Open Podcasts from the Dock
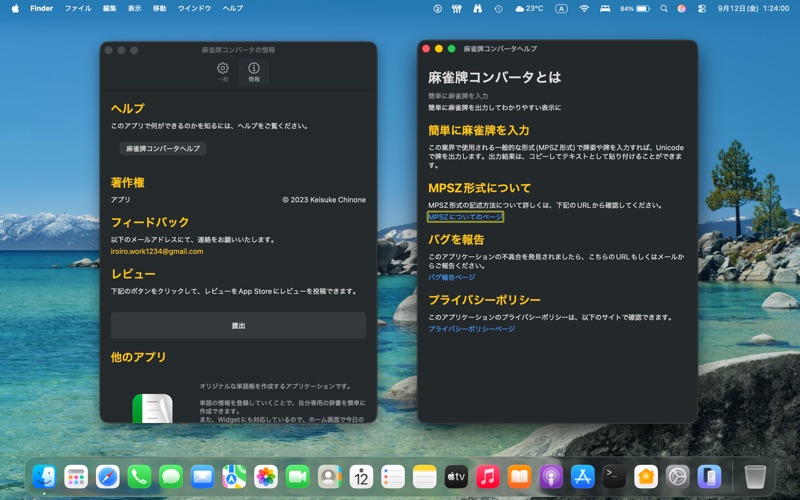Screen dimensions: 800x500 pyautogui.click(x=551, y=477)
